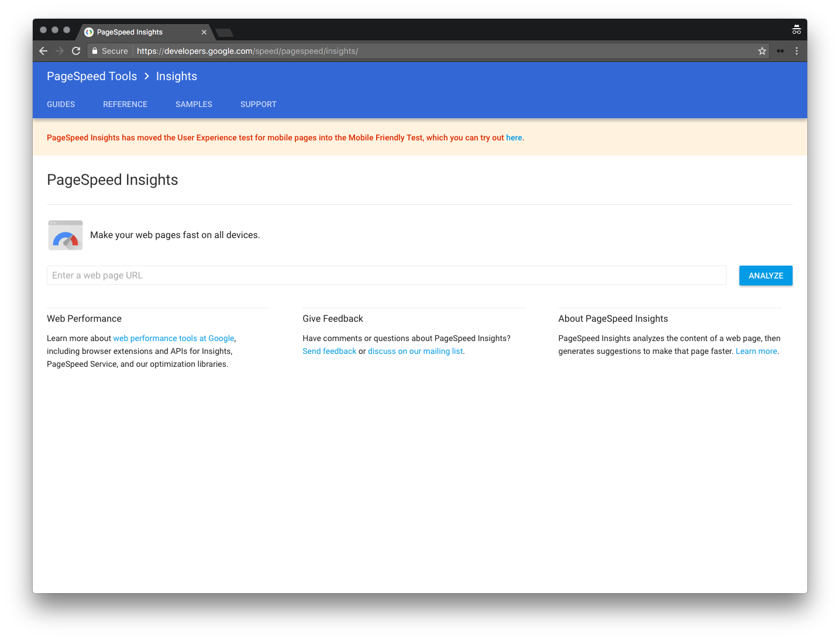Select the PageSpeed Insights browser tab

pyautogui.click(x=144, y=32)
